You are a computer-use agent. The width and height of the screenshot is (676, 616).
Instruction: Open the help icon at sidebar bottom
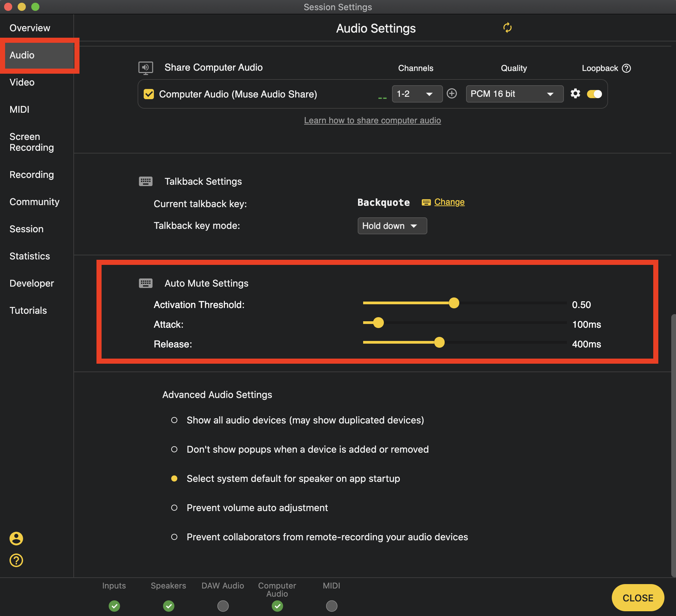click(x=16, y=560)
